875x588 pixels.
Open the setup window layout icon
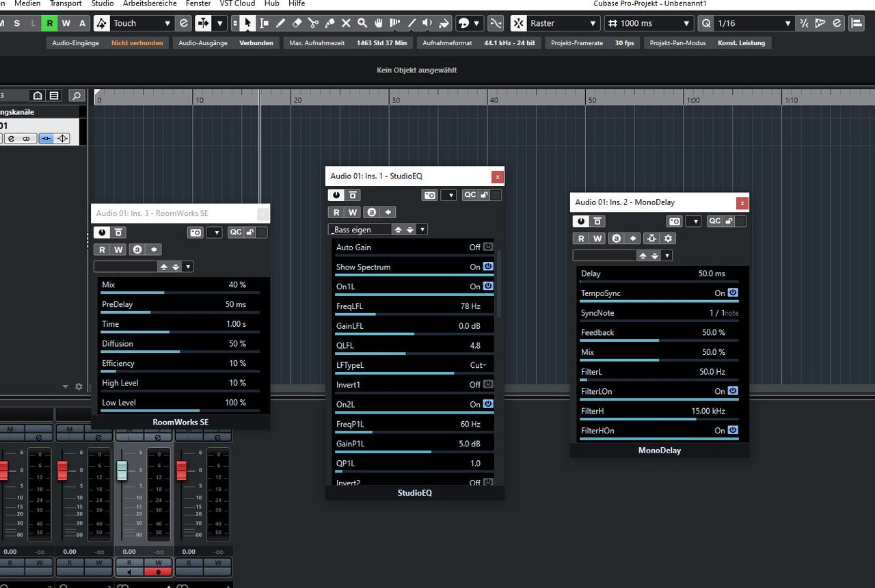click(856, 23)
